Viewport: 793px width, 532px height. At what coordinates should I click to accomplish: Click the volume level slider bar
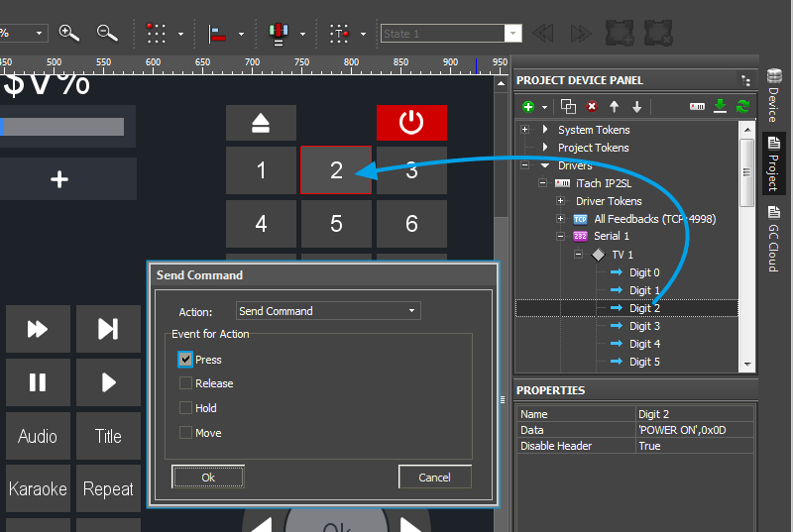(x=61, y=127)
